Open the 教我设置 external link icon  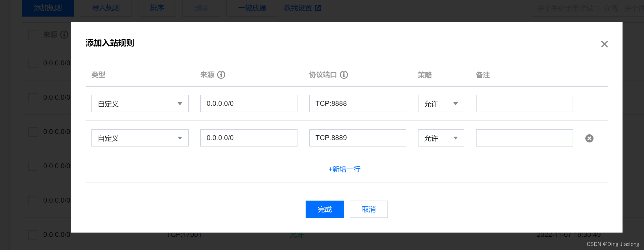318,8
